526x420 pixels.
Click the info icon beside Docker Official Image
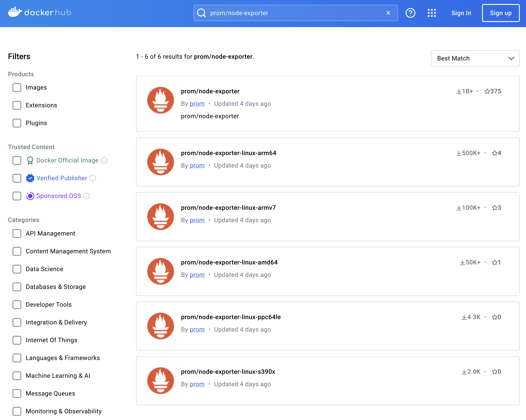104,160
